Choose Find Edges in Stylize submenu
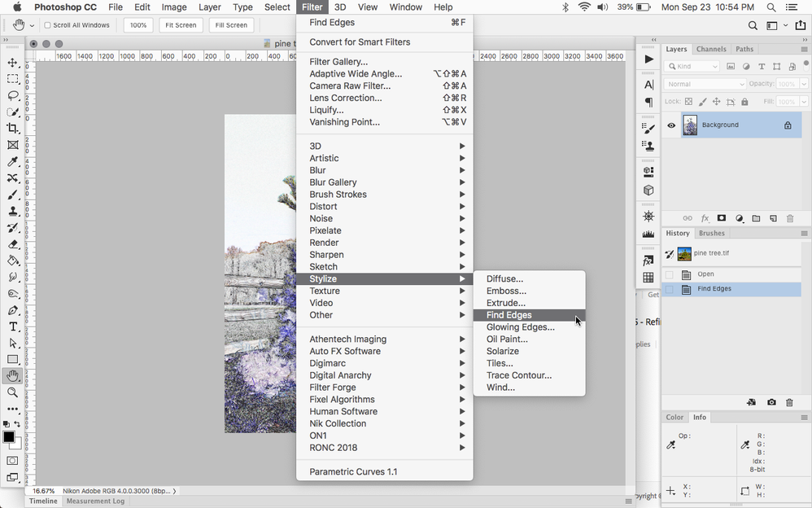This screenshot has height=508, width=812. (529, 315)
